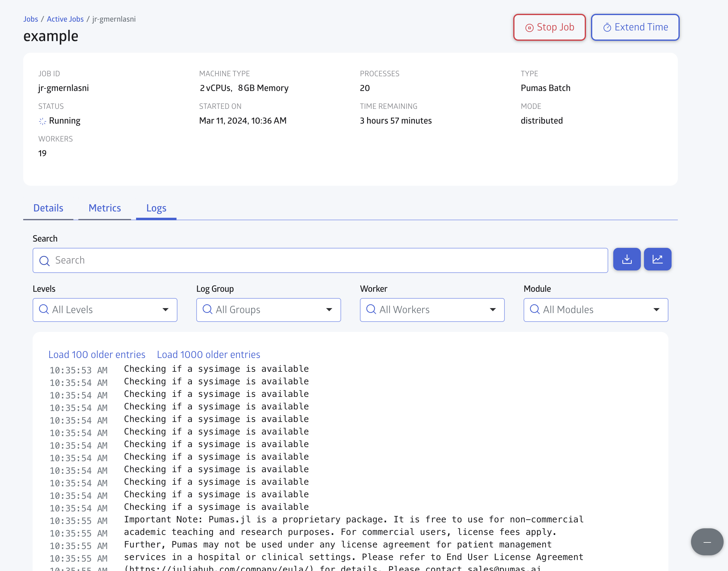Click the minimize floating round button
The image size is (728, 571).
pyautogui.click(x=707, y=542)
